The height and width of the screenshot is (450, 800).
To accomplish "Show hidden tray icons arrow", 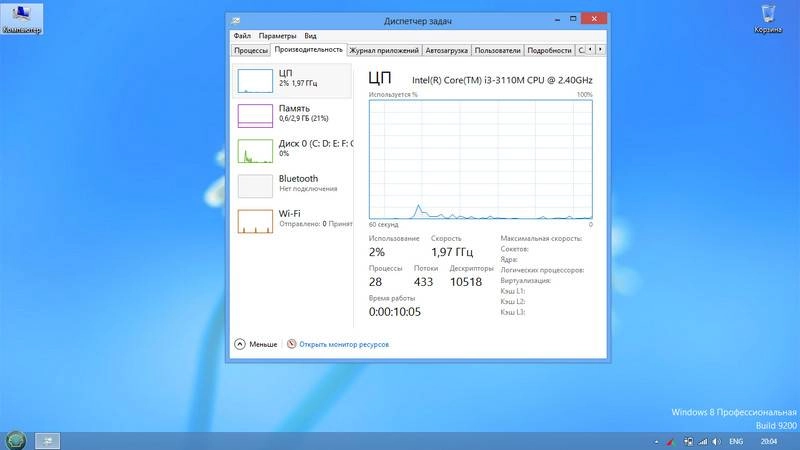I will click(656, 442).
